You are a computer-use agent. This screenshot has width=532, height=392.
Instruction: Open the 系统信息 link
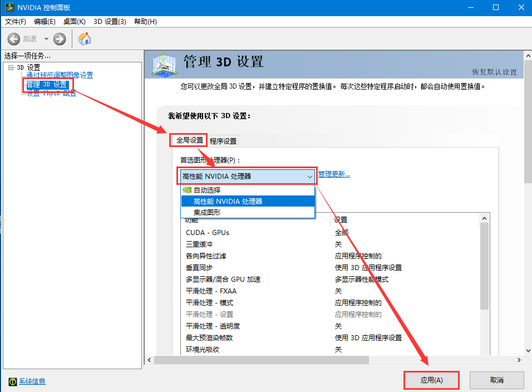pos(32,381)
